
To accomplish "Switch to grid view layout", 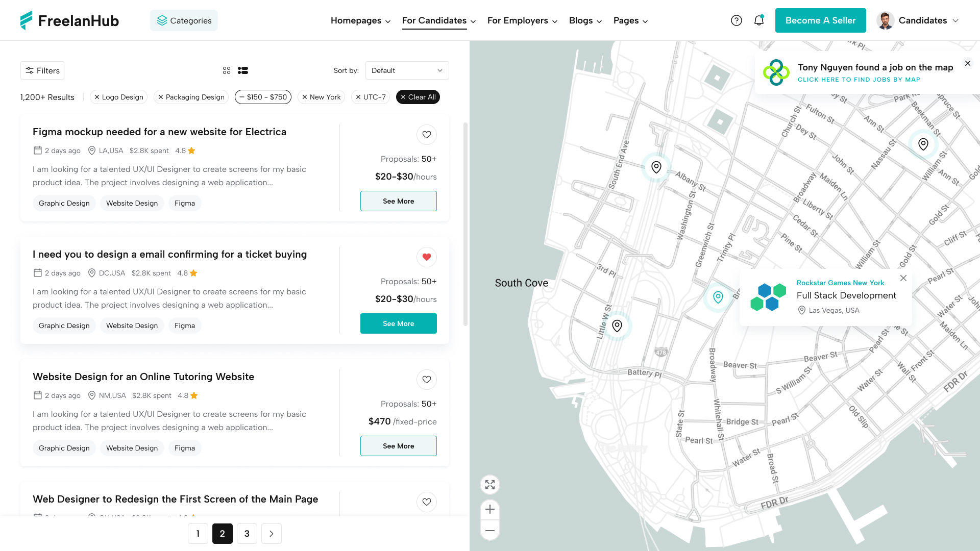I will [x=227, y=70].
